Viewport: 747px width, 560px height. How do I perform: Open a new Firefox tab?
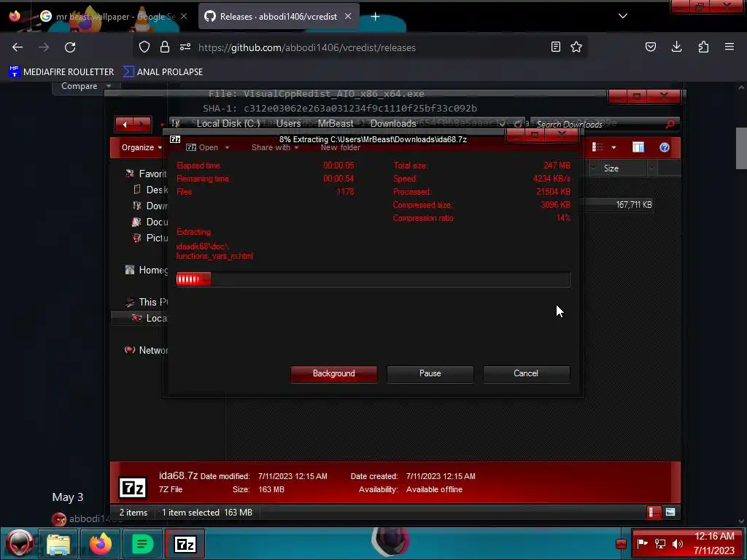pos(376,17)
